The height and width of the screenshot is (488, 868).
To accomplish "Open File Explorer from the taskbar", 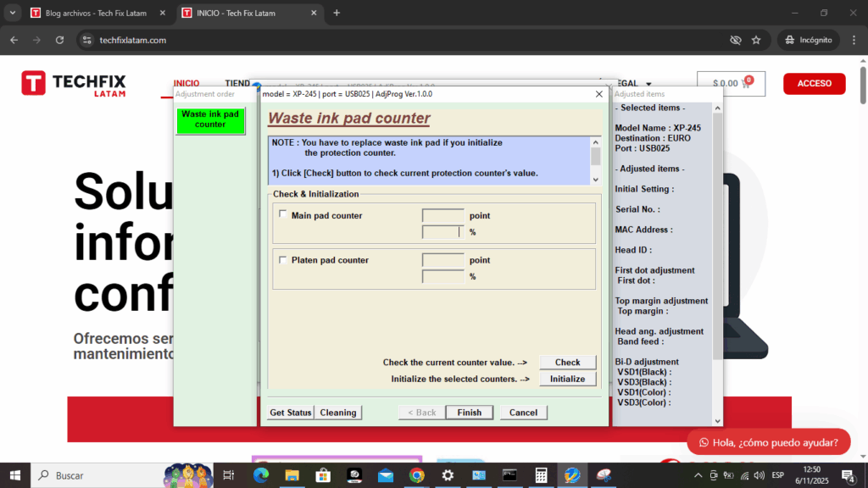I will pos(292,475).
